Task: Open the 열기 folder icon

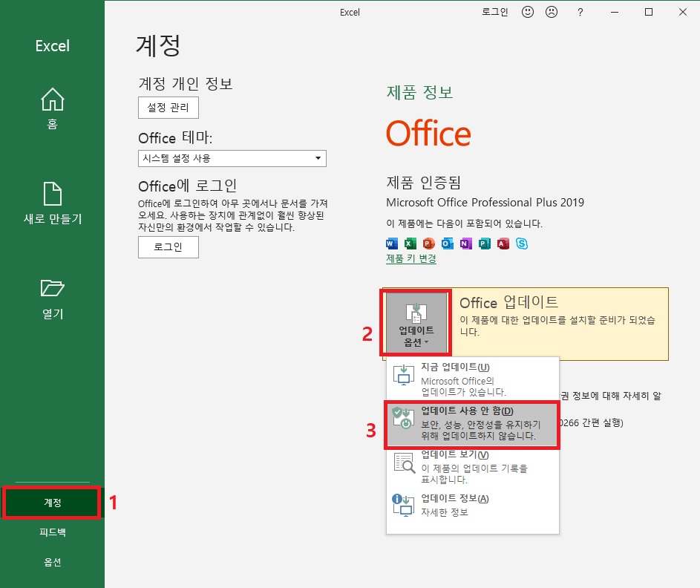Action: [53, 288]
